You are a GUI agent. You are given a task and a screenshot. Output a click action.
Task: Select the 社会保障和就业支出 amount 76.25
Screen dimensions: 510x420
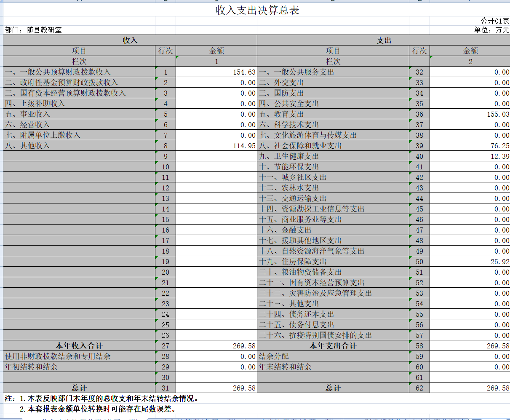(x=470, y=146)
